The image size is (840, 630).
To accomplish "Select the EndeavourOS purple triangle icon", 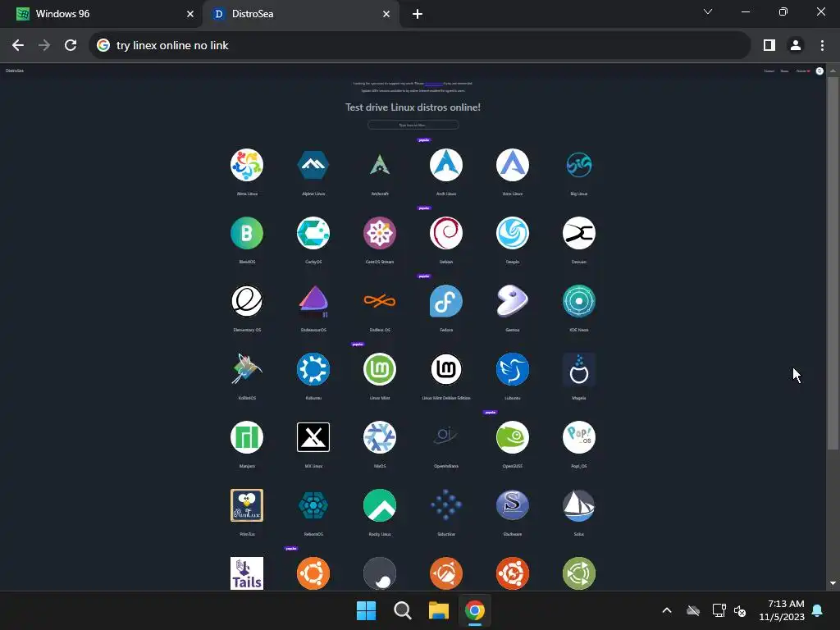I will (313, 301).
